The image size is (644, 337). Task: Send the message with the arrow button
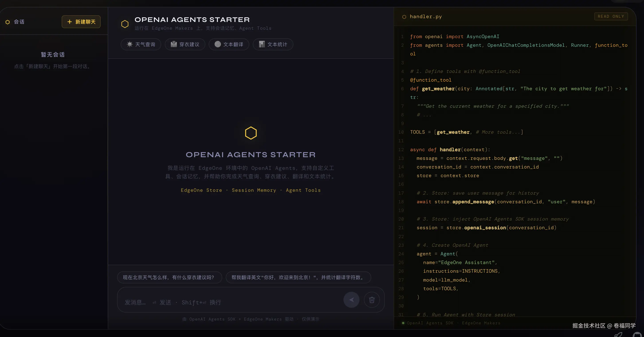[351, 300]
